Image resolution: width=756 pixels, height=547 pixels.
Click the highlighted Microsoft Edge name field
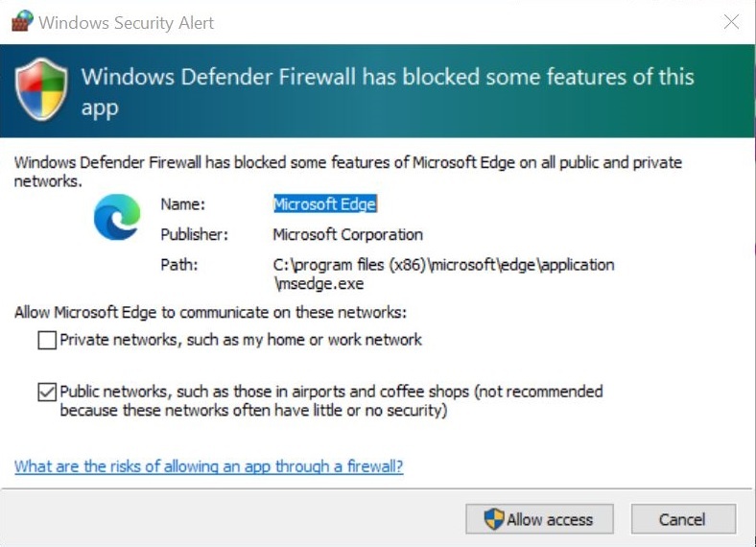[x=324, y=203]
